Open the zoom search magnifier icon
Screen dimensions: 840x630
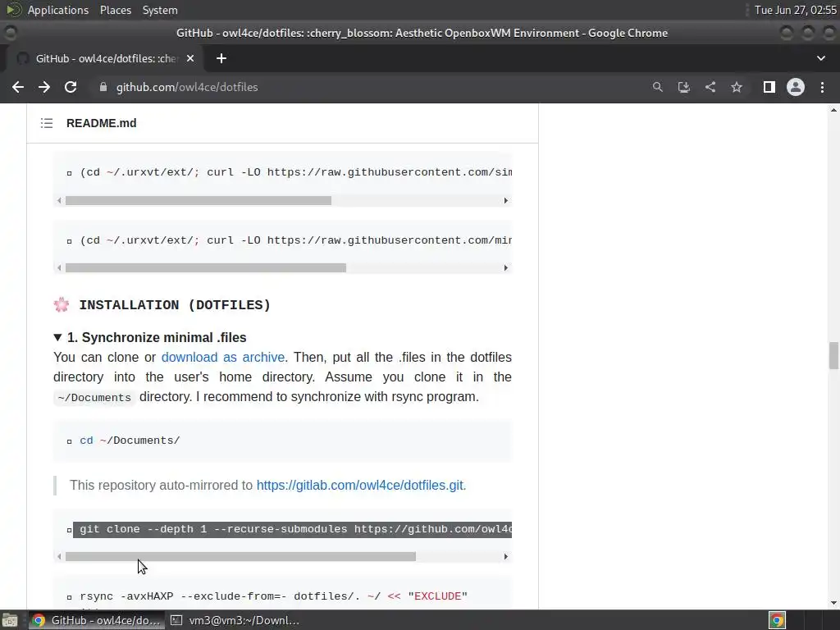click(x=657, y=87)
